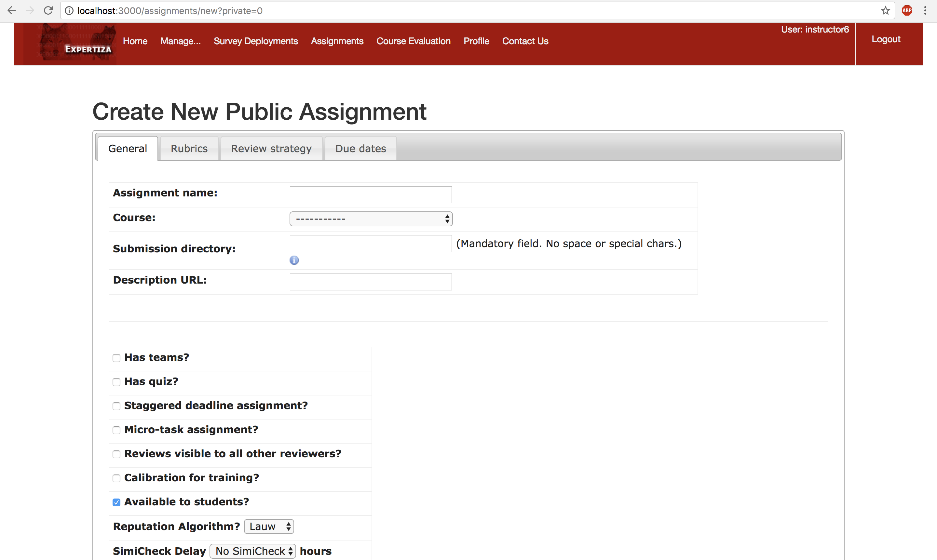
Task: Click the User: instructor6 text
Action: coord(815,30)
